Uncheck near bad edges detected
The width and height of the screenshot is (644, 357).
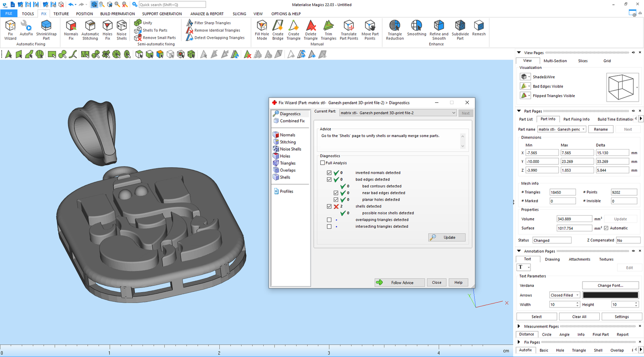point(336,193)
